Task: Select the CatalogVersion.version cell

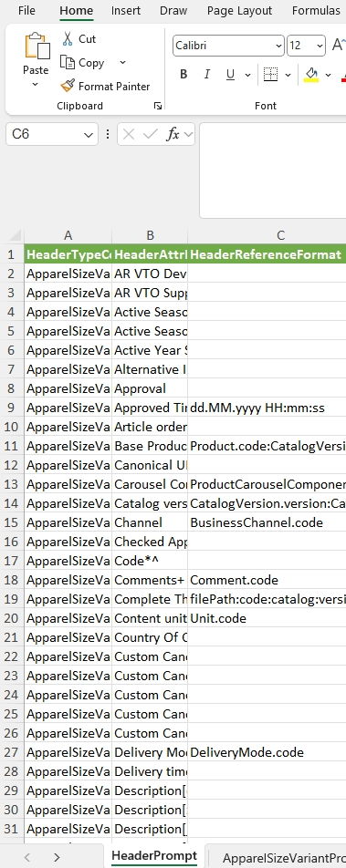Action: point(267,503)
